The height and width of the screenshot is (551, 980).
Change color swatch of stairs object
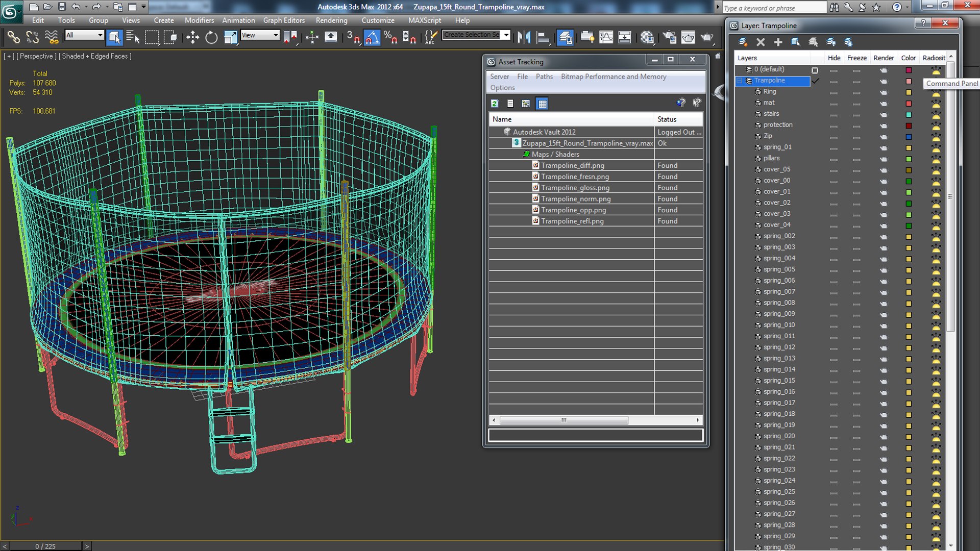coord(909,115)
